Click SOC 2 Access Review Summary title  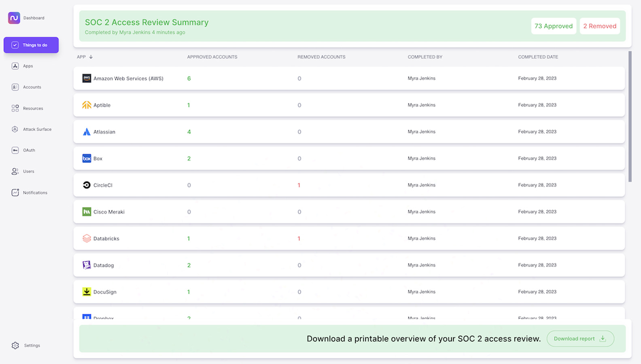tap(146, 22)
